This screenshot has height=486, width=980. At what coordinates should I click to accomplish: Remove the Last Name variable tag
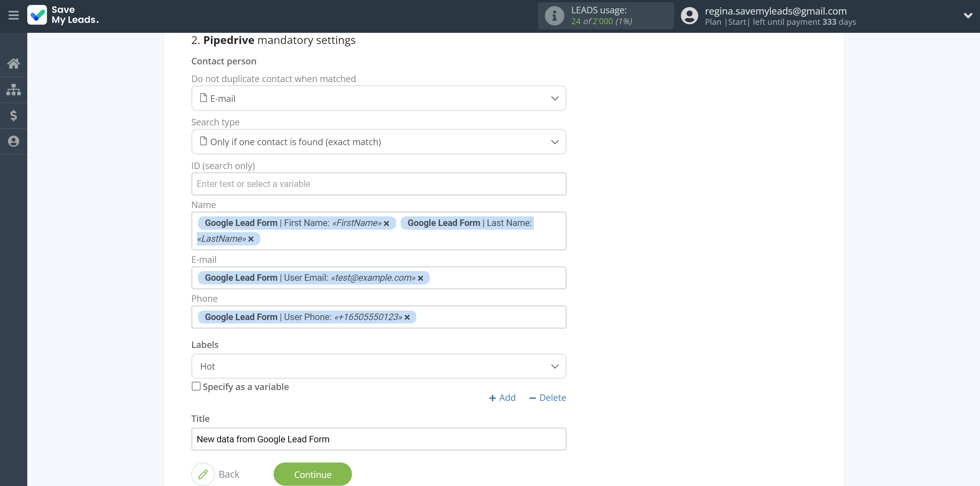pos(251,239)
